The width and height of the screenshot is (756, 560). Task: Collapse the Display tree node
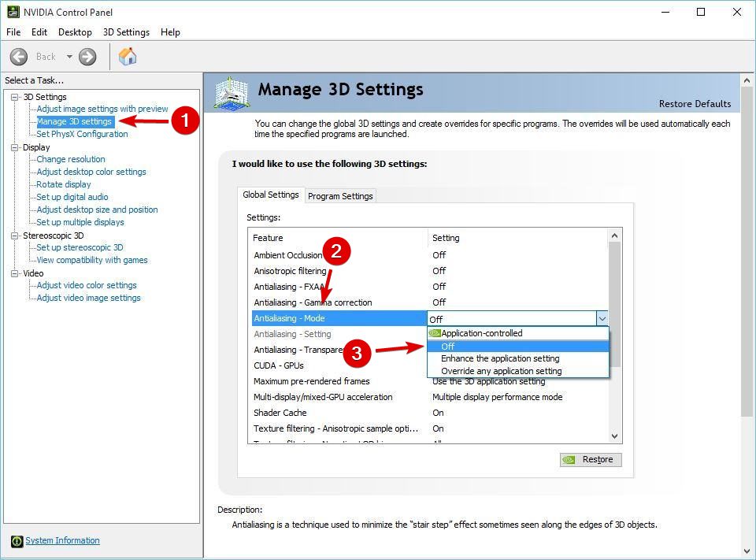pos(15,147)
